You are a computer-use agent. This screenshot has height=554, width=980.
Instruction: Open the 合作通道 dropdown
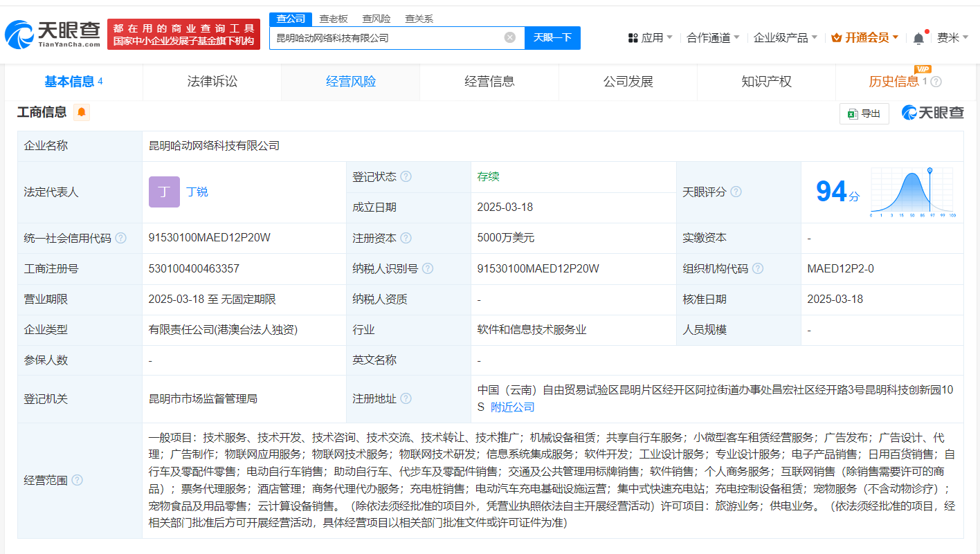[713, 38]
